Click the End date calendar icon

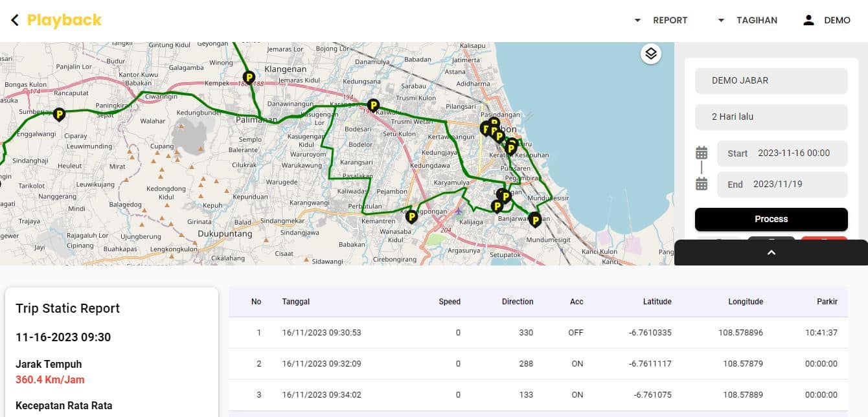[702, 185]
